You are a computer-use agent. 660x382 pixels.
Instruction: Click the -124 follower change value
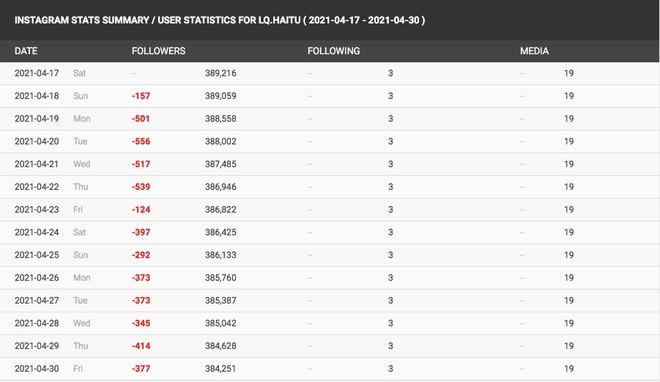point(141,210)
